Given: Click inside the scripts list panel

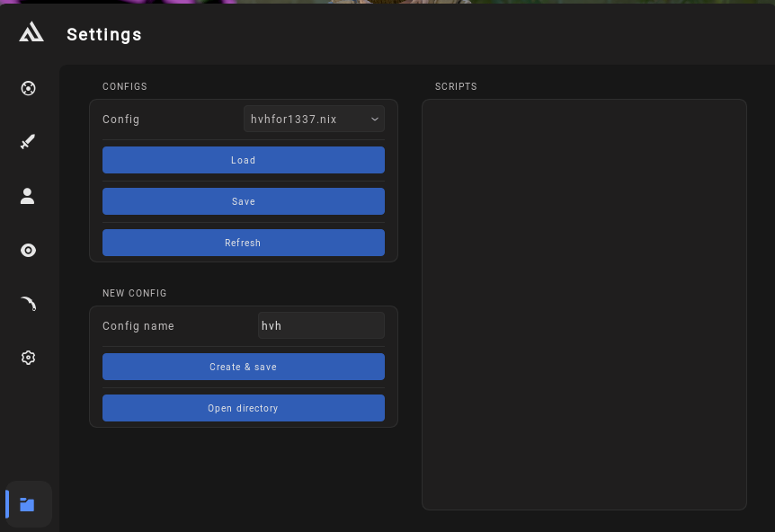Looking at the screenshot, I should (x=583, y=305).
